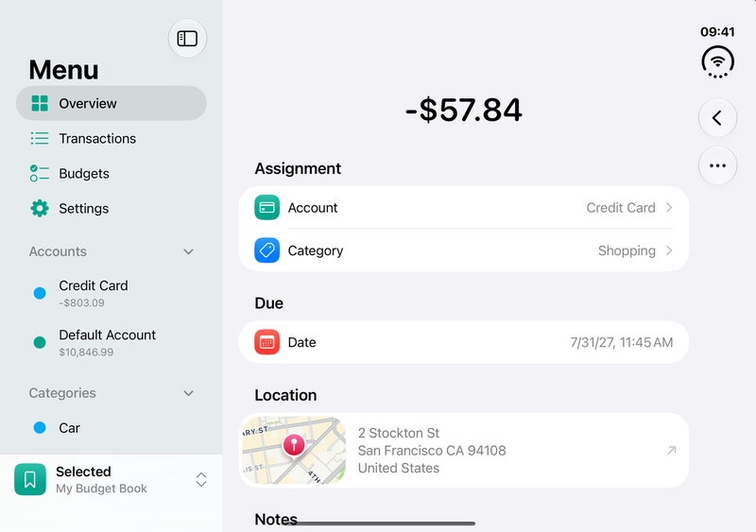
Task: Click the Menu heading
Action: [x=63, y=70]
